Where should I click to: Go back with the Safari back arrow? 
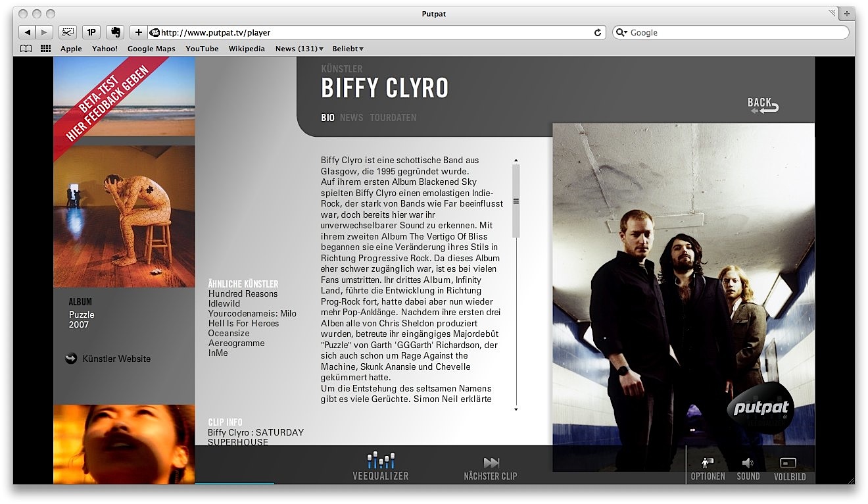(28, 32)
